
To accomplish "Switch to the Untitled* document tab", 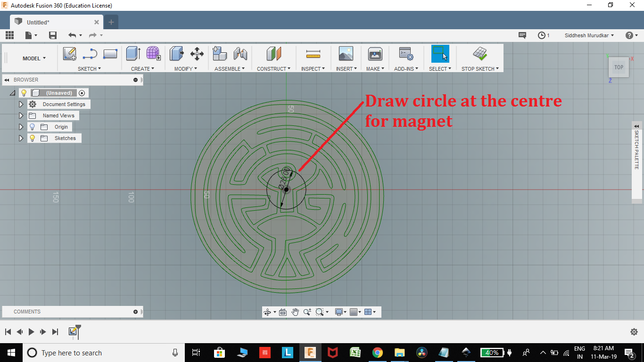I will [57, 22].
